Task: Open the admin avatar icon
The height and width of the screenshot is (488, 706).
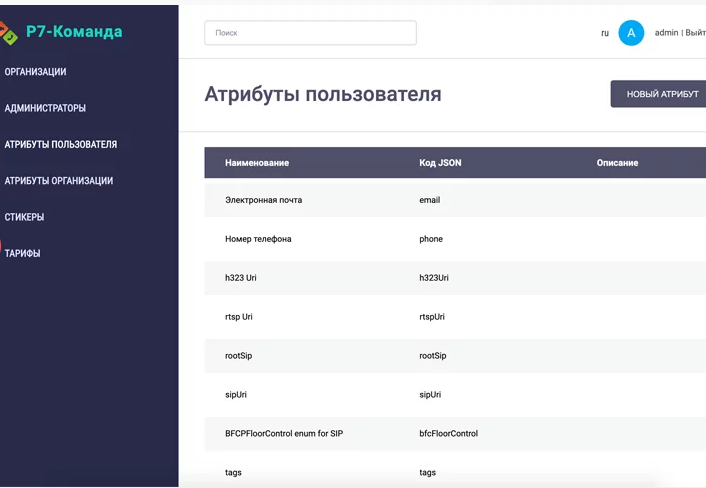Action: click(x=631, y=33)
